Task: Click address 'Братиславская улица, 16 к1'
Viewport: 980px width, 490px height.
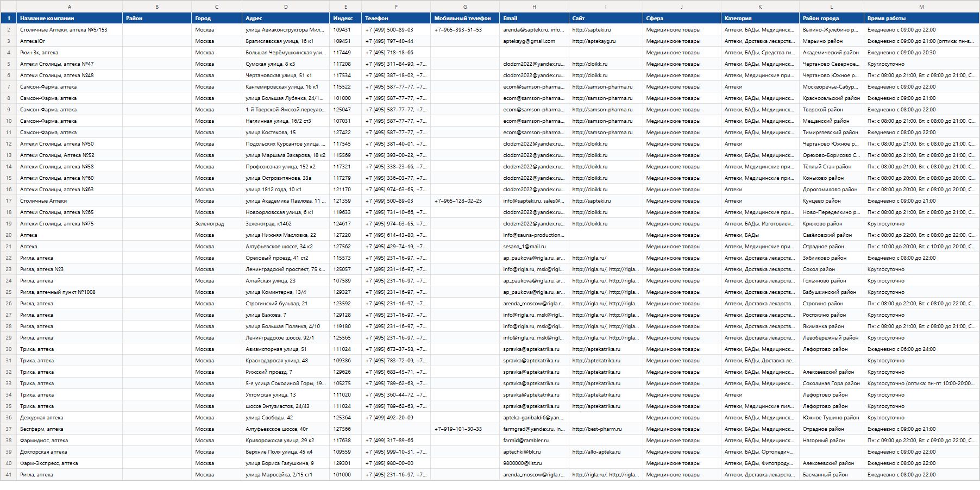Action: click(x=286, y=41)
